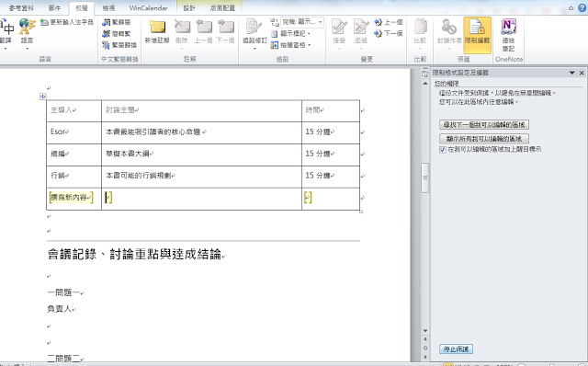This screenshot has width=588, height=366.
Task: Open the Reviewing Pane dropdown arrow
Action: pos(310,45)
